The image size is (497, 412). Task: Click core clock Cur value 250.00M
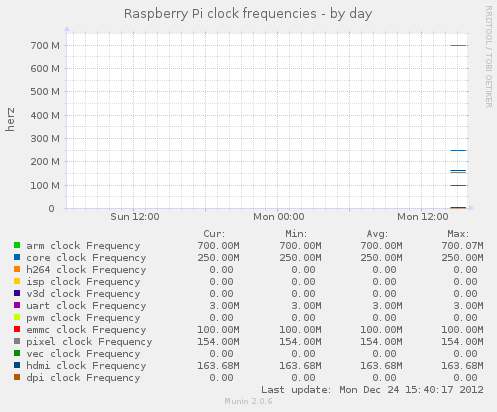(x=218, y=258)
